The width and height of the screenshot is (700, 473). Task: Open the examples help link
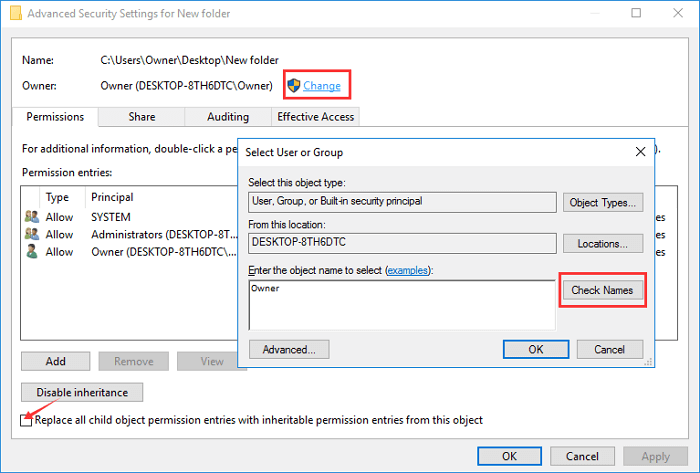[x=407, y=270]
